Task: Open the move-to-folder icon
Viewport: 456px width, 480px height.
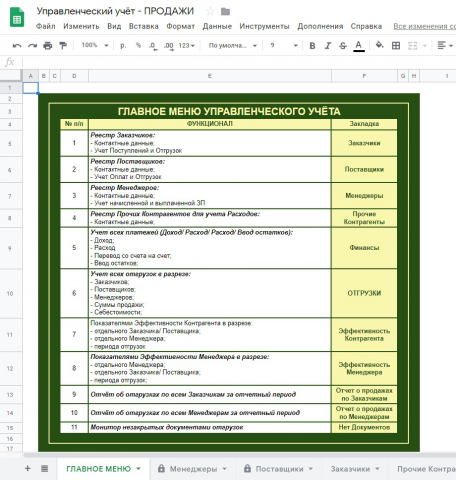Action: click(225, 12)
